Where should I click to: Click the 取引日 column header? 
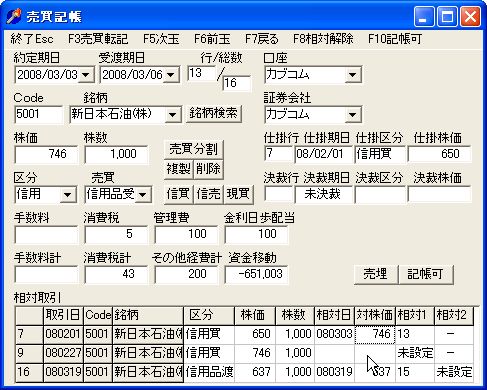pos(63,315)
